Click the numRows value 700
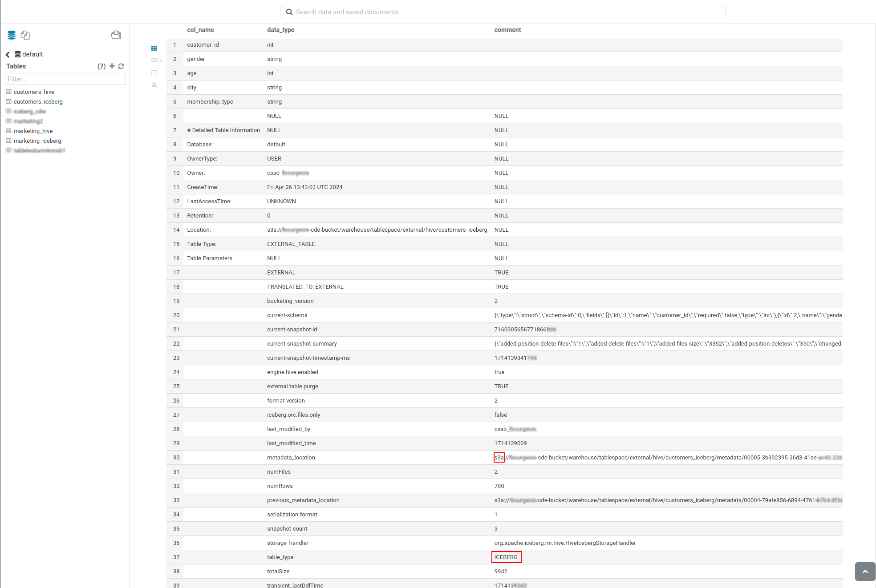Image resolution: width=876 pixels, height=588 pixels. pyautogui.click(x=499, y=486)
